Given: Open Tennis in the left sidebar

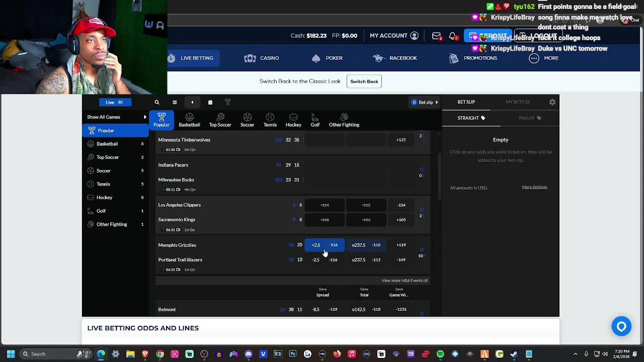Looking at the screenshot, I should pos(116,184).
